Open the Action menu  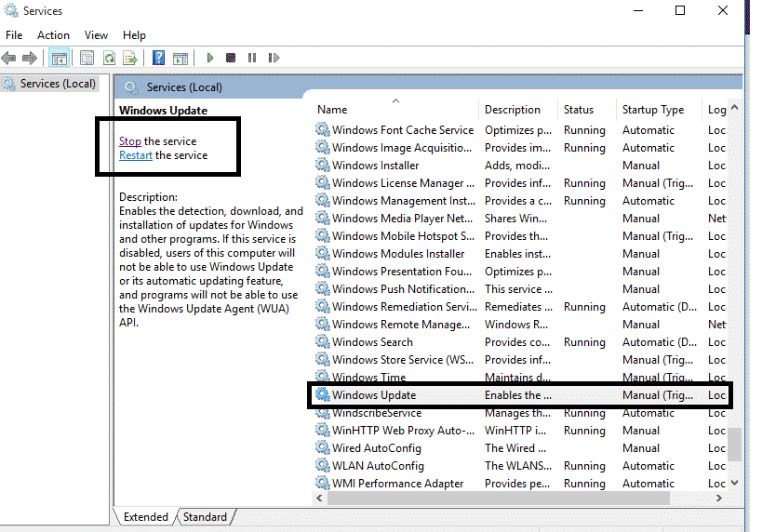pos(53,35)
